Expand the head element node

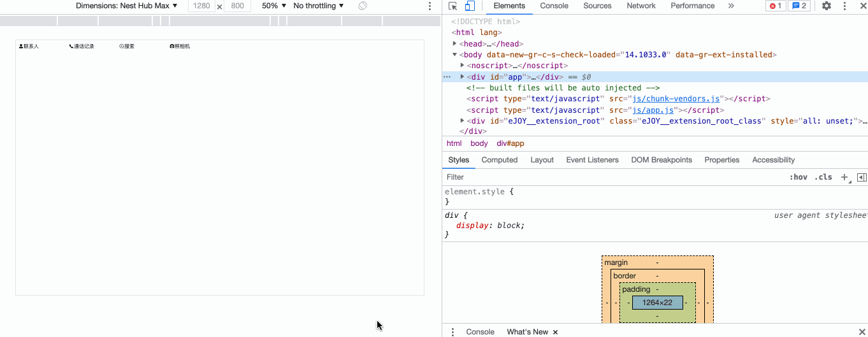454,44
